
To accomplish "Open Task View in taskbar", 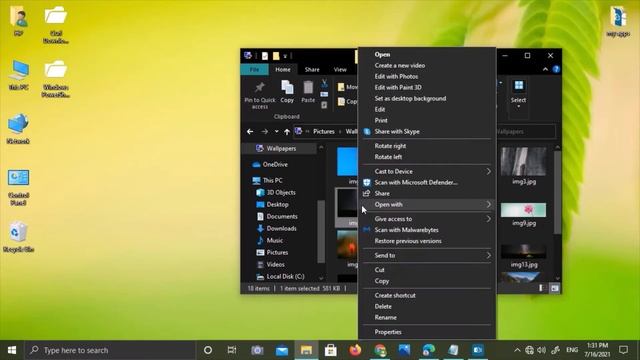I will pyautogui.click(x=232, y=350).
